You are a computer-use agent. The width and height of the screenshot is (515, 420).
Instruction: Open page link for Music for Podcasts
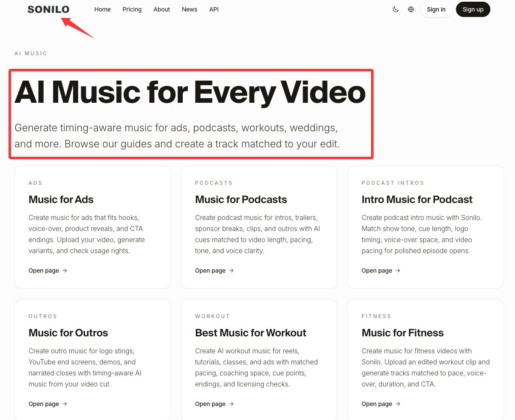[x=215, y=271]
